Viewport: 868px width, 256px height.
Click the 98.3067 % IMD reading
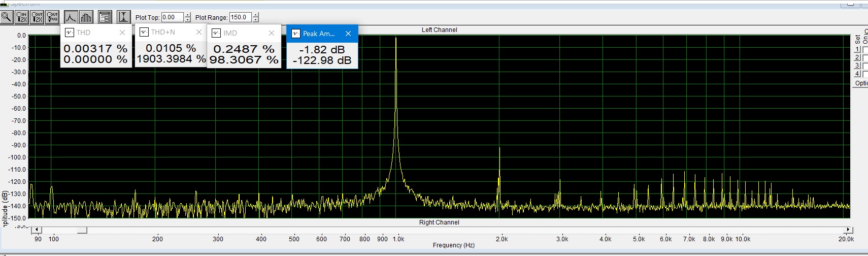(244, 60)
